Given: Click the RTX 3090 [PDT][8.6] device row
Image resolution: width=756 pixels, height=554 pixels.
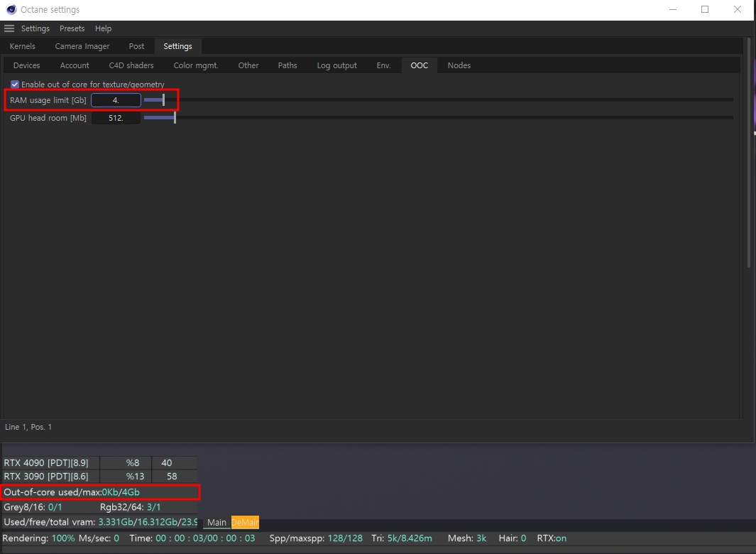Looking at the screenshot, I should click(x=100, y=477).
